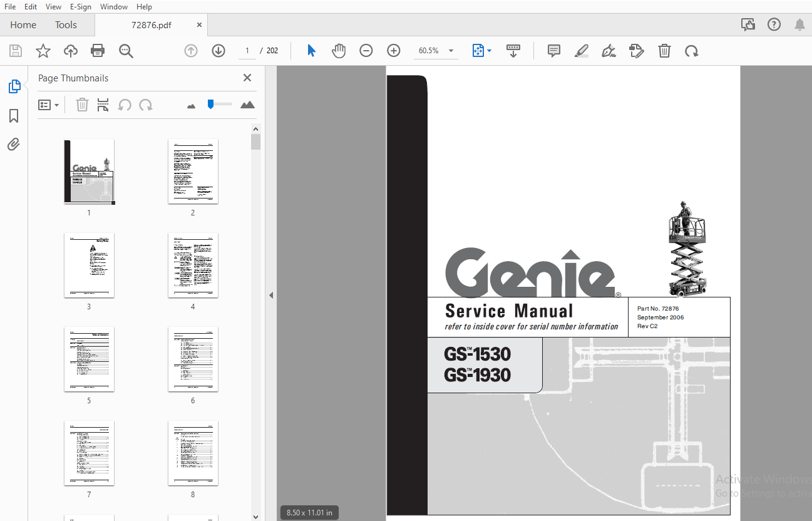
Task: Rotate view with the rotate icon
Action: 692,51
